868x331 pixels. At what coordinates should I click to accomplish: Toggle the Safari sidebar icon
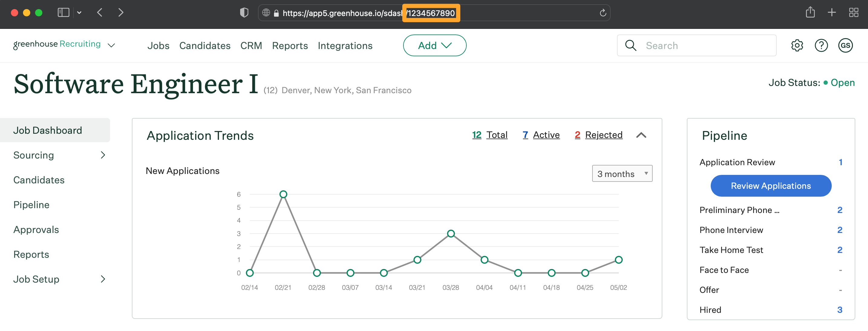pyautogui.click(x=63, y=13)
